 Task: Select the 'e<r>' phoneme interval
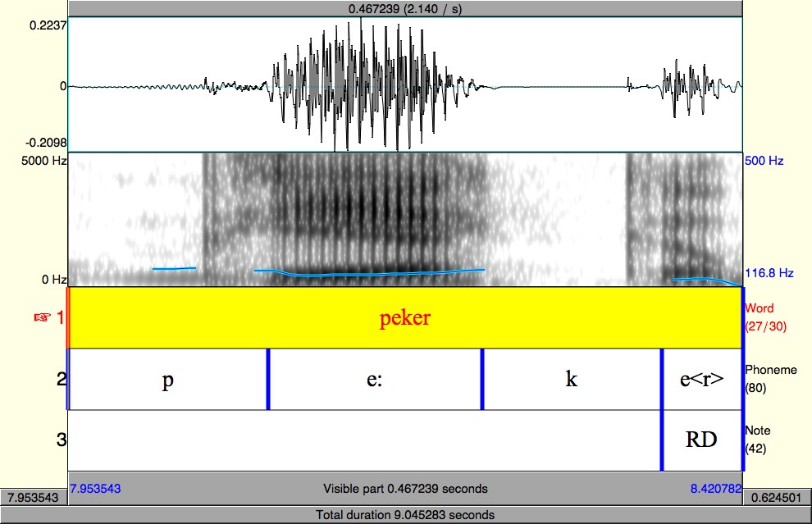pyautogui.click(x=702, y=379)
